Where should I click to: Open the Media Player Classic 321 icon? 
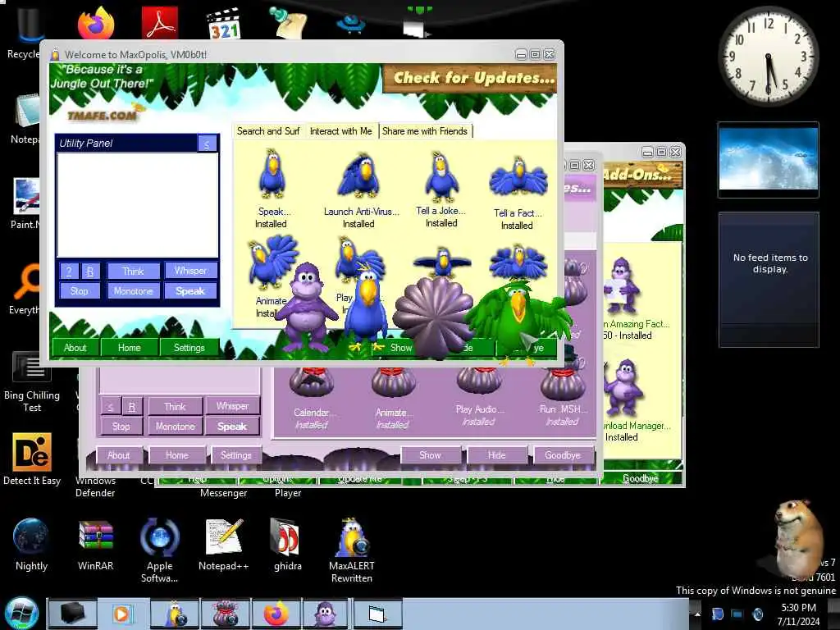pos(223,24)
